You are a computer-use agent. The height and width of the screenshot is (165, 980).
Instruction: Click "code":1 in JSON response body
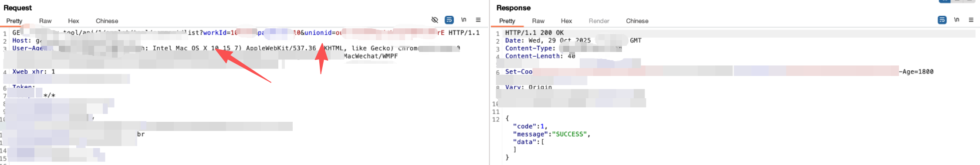point(530,126)
